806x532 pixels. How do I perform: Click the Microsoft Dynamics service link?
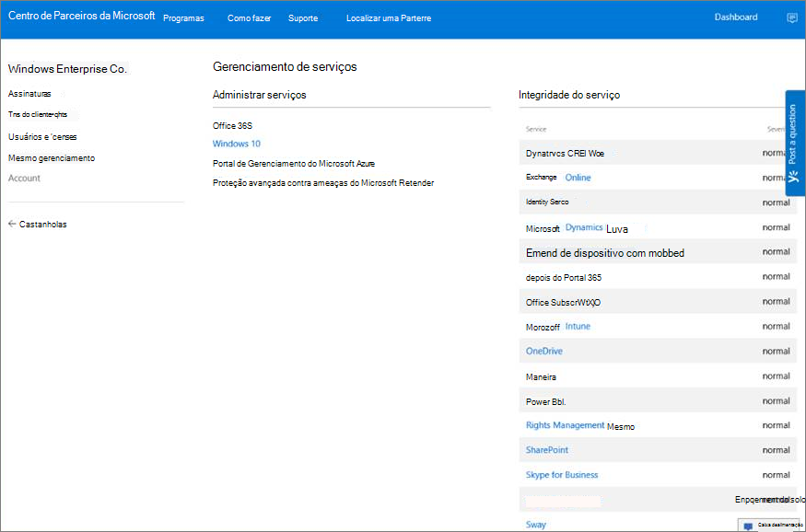(584, 227)
